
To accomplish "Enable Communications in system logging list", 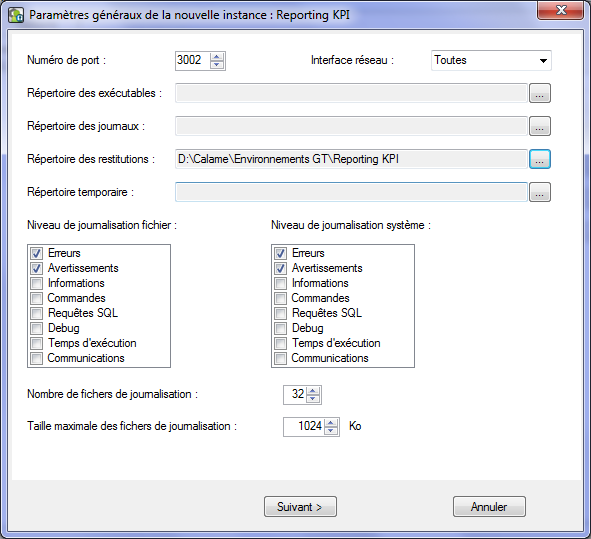I will [280, 358].
